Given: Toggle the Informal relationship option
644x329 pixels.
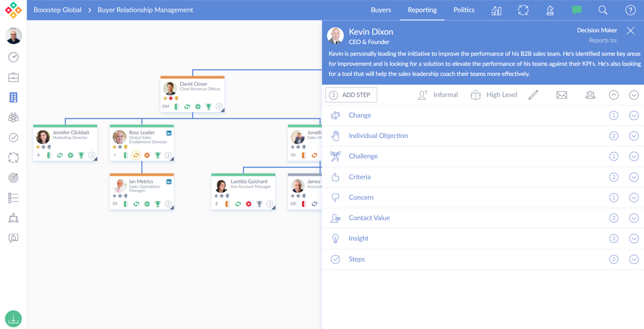Looking at the screenshot, I should coord(438,95).
